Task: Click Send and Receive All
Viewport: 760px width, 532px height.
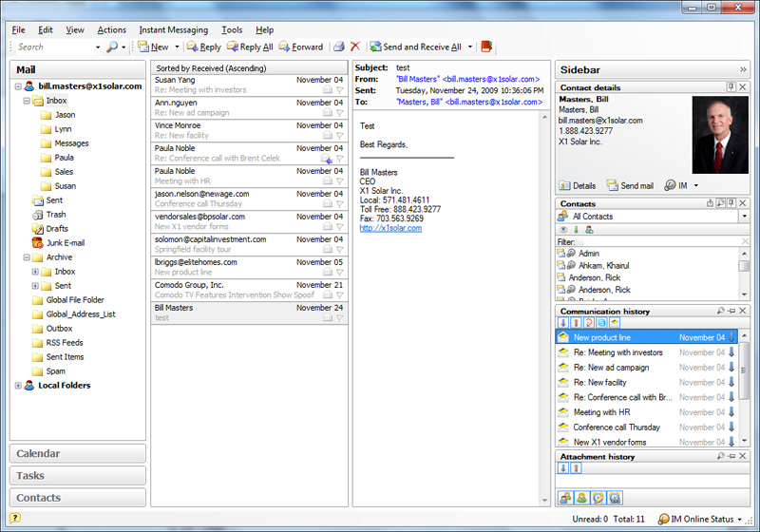Action: [415, 47]
